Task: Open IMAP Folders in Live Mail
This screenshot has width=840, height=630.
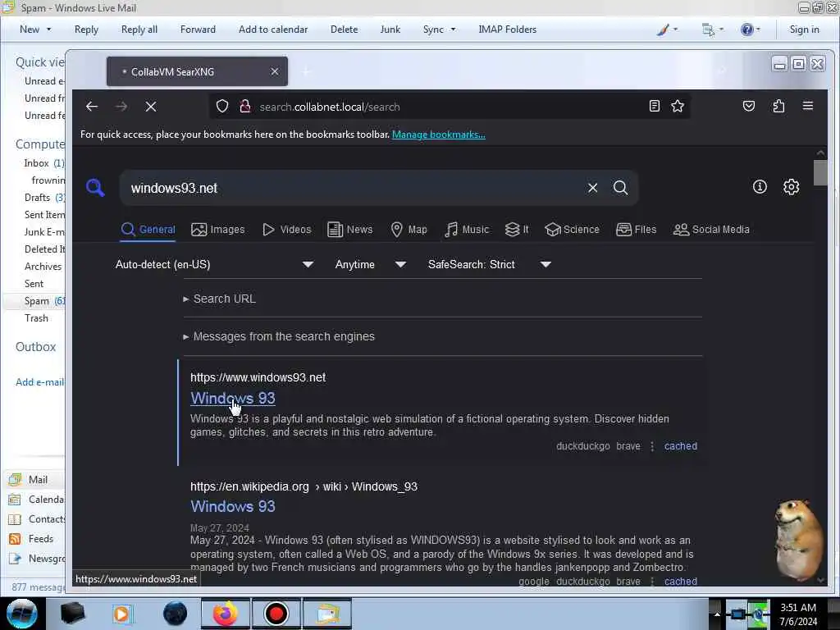Action: click(507, 30)
